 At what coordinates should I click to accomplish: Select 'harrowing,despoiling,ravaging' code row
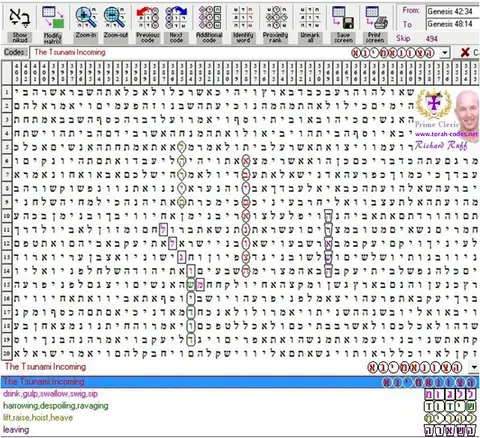[x=240, y=406]
